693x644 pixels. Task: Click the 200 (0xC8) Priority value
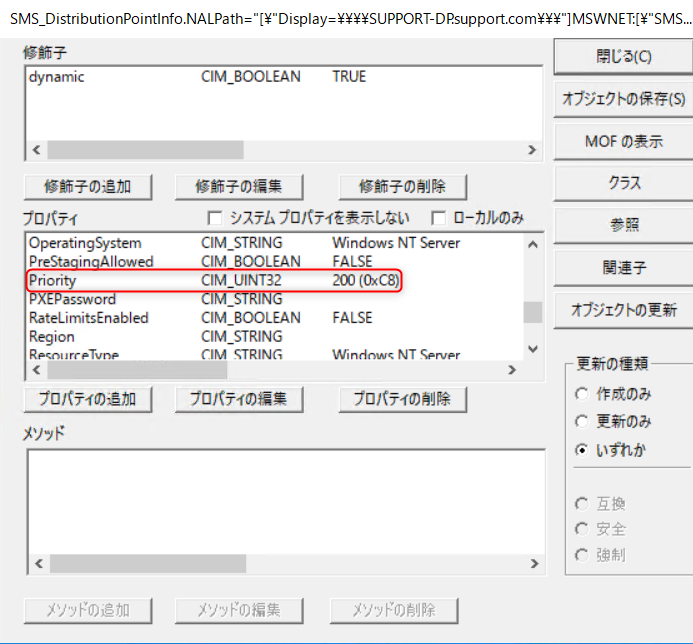365,280
